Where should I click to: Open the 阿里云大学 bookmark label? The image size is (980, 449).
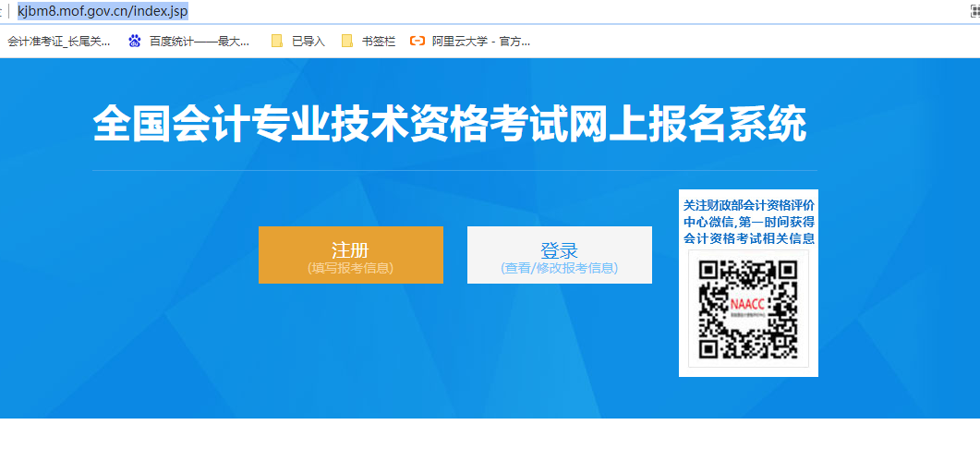(480, 41)
